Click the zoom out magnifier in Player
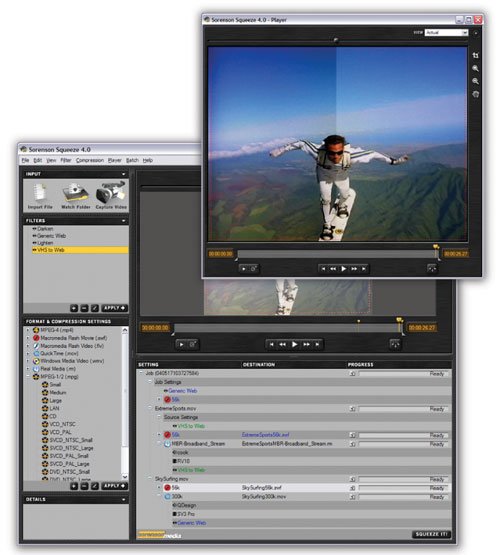The height and width of the screenshot is (555, 500). pos(476,81)
